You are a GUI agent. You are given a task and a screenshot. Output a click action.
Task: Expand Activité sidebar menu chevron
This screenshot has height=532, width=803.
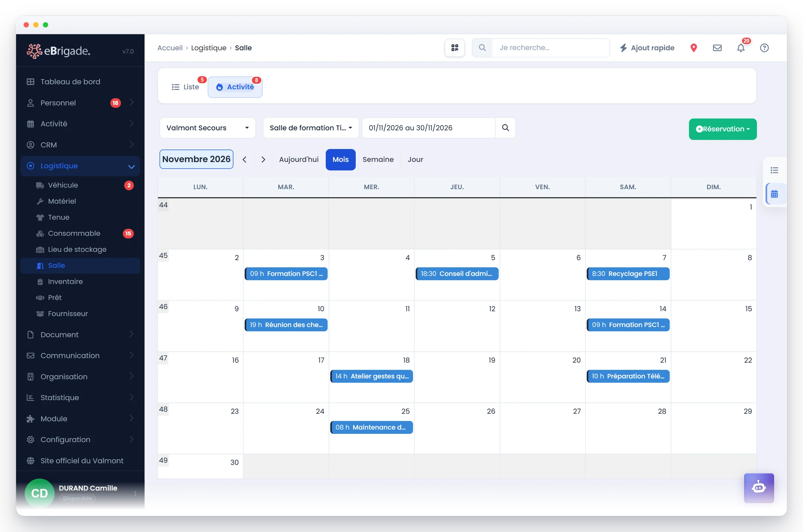pos(131,123)
